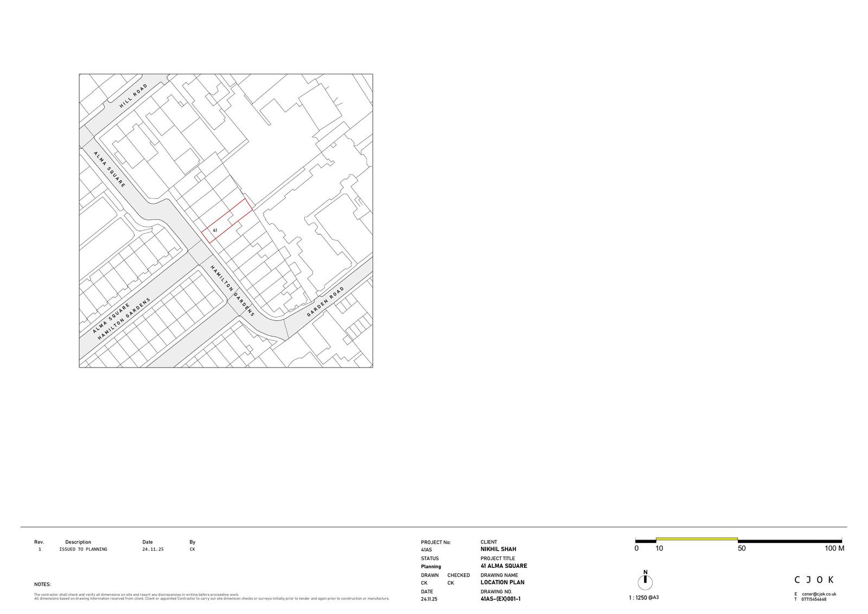
Task: Select the Location Plan drawing name
Action: [x=502, y=583]
